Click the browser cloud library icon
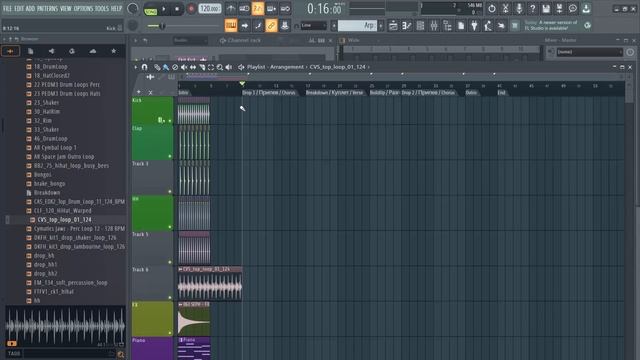Viewport: 640px width, 360px height. [x=93, y=51]
